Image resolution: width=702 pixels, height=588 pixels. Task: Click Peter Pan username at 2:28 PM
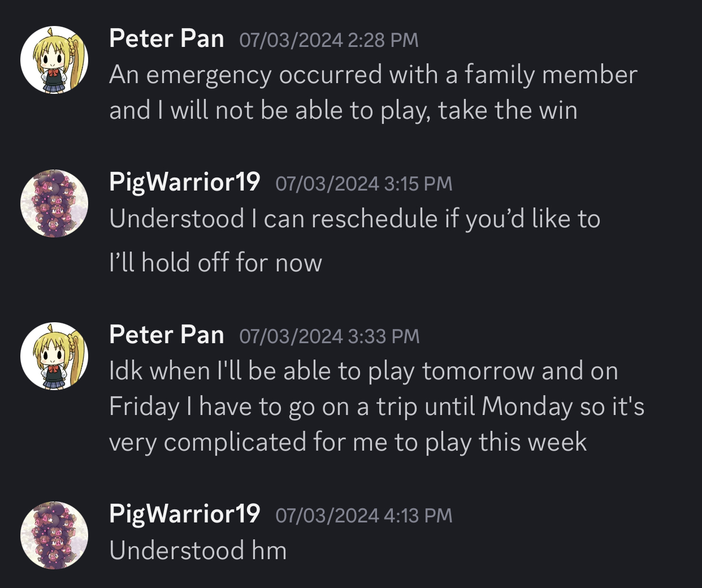pyautogui.click(x=167, y=38)
